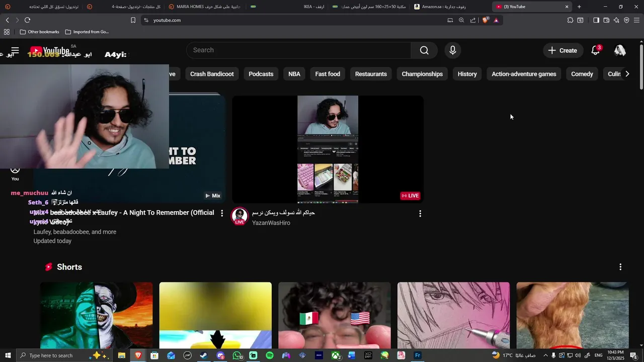Switch to the MARIA HOMES tab

pyautogui.click(x=205, y=7)
